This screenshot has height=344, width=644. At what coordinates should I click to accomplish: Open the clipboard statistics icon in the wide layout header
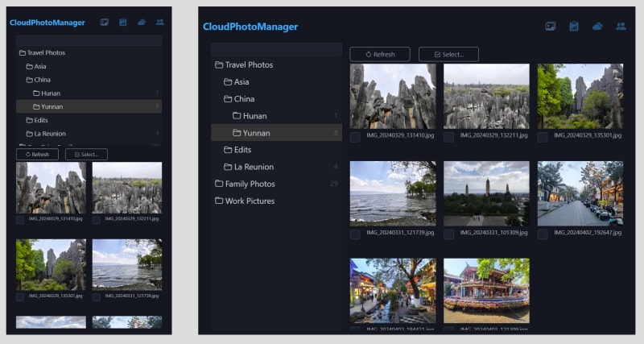[574, 27]
